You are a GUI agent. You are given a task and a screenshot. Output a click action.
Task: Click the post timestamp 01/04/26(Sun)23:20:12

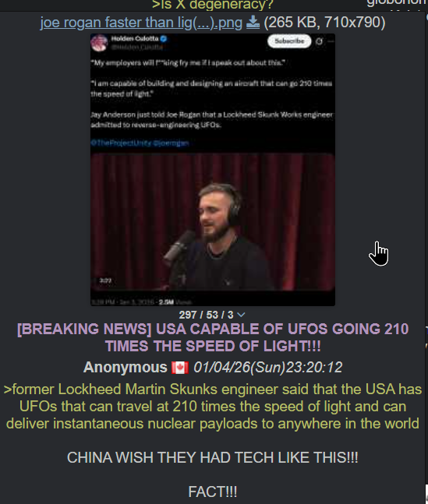(267, 368)
